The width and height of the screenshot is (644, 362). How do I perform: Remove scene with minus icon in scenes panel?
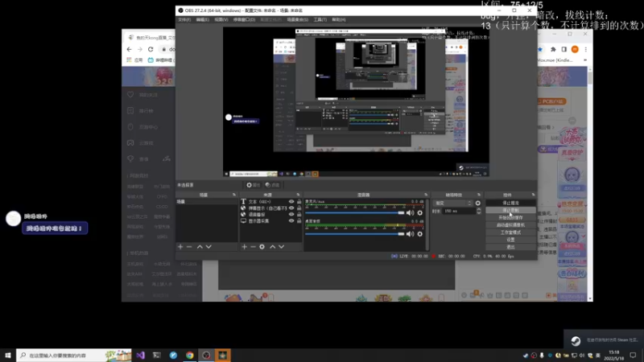[x=189, y=247]
